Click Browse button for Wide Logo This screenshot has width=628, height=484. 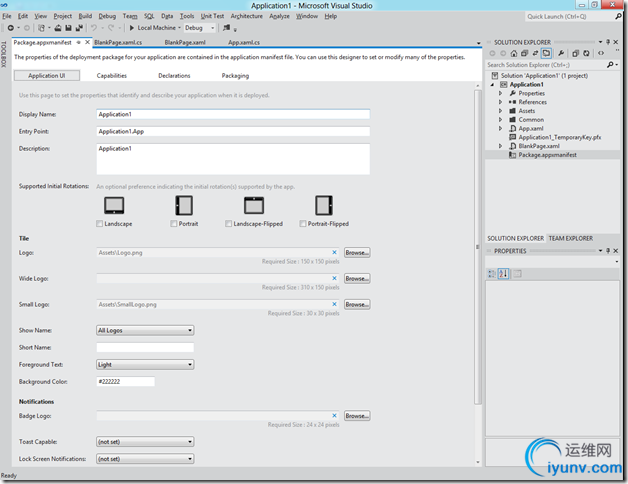[357, 279]
